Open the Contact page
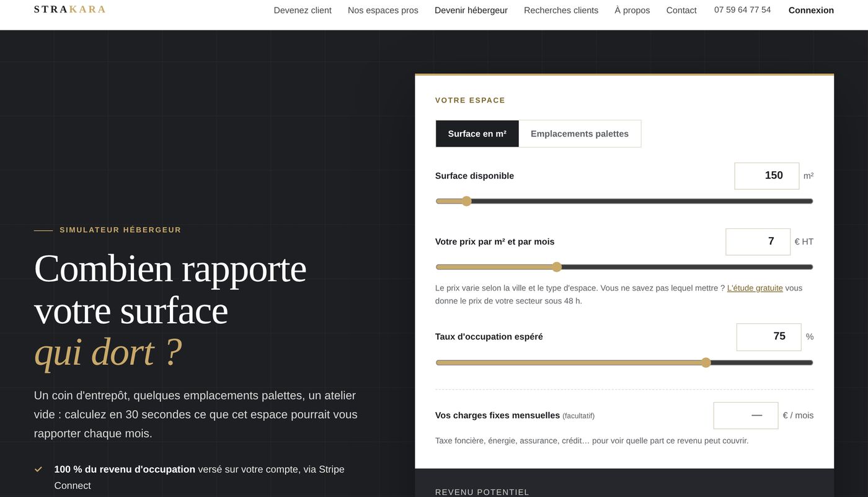Screen dimensions: 868x497 (681, 10)
